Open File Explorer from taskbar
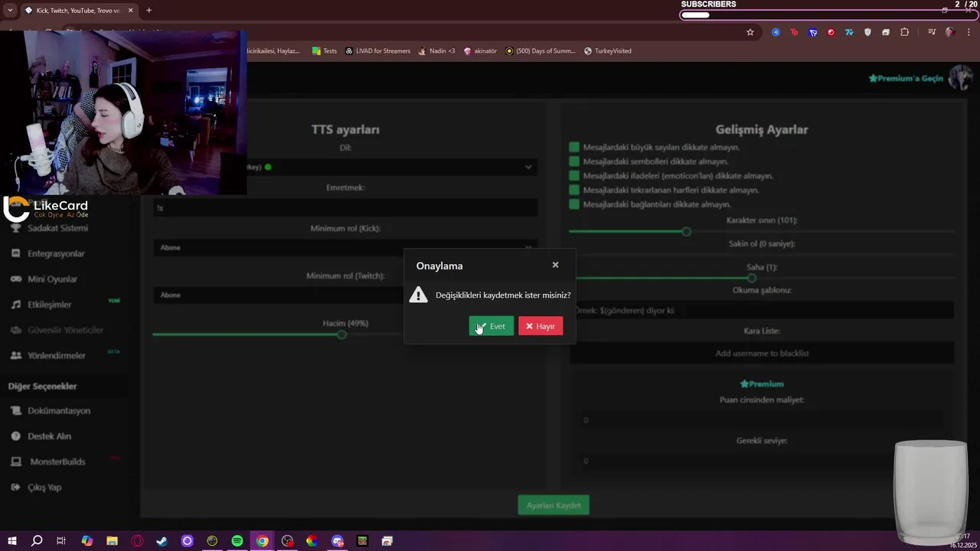Screen dimensions: 980x551 click(112, 541)
